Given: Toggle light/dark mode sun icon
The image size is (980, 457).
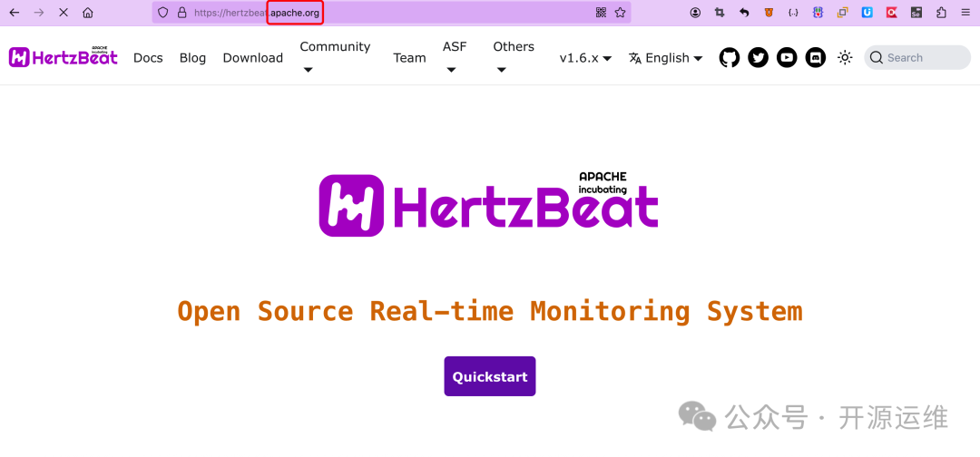Looking at the screenshot, I should pos(845,57).
